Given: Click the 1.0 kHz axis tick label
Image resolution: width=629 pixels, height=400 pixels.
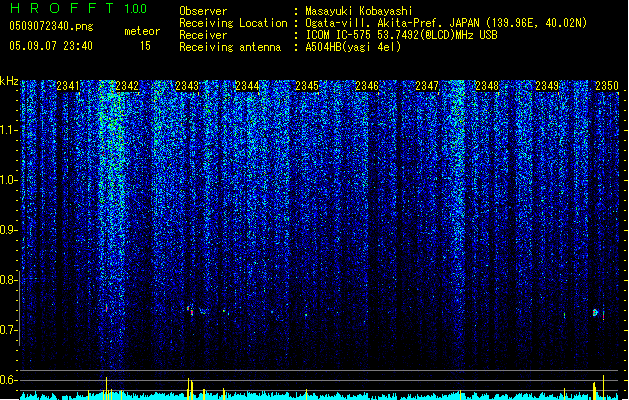Looking at the screenshot, I should (x=9, y=180).
